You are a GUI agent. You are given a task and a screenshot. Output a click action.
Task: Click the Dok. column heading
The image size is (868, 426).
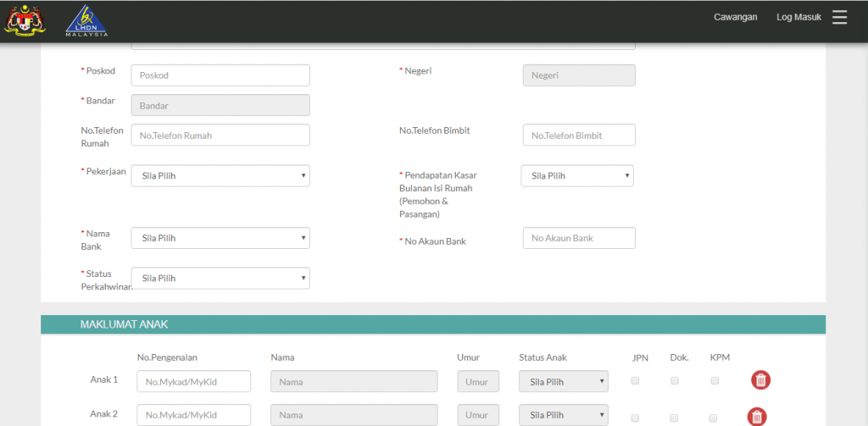[679, 357]
